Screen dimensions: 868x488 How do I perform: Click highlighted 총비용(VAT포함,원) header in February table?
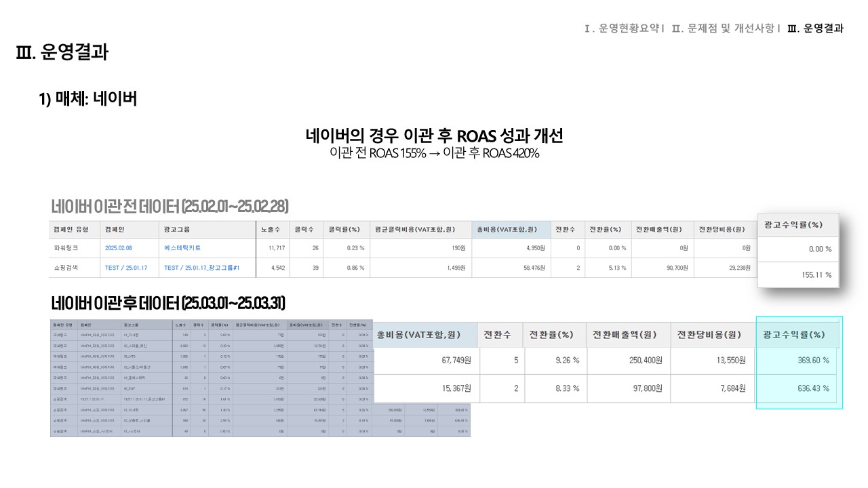point(507,230)
